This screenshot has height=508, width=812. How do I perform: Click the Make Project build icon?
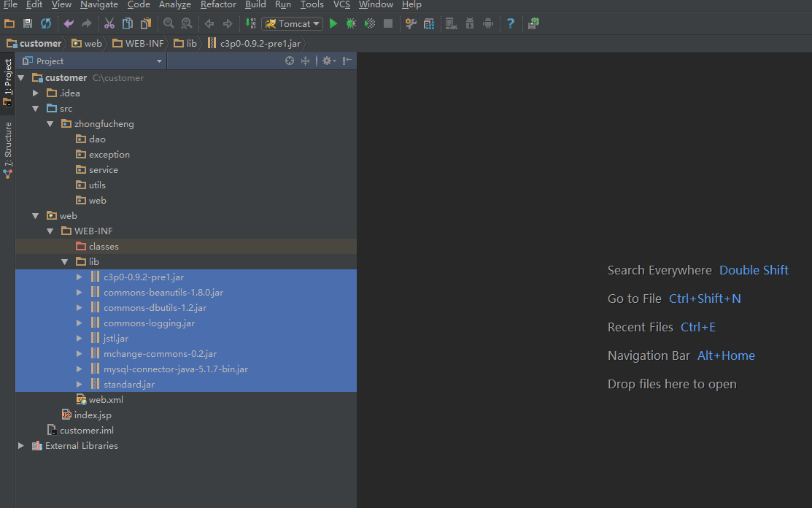[251, 24]
